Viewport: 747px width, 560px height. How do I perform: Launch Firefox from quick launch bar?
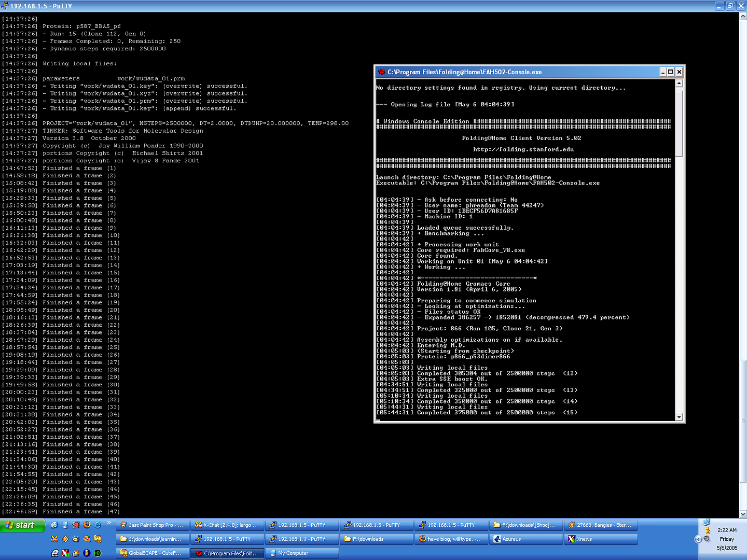(x=87, y=525)
